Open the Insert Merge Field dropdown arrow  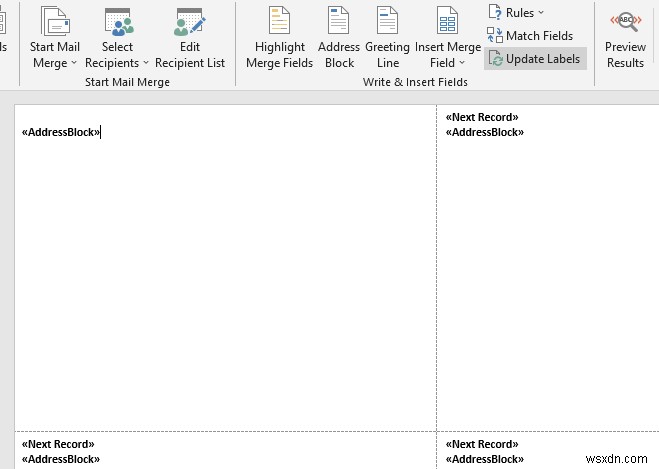click(x=462, y=63)
